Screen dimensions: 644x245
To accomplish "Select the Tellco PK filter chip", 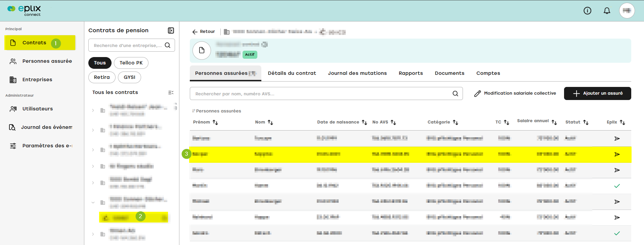I will pos(131,63).
